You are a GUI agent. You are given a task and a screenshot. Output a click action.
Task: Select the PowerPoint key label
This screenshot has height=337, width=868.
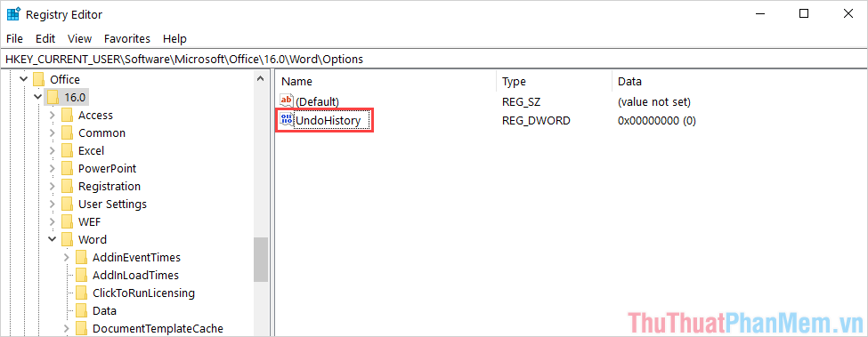108,168
